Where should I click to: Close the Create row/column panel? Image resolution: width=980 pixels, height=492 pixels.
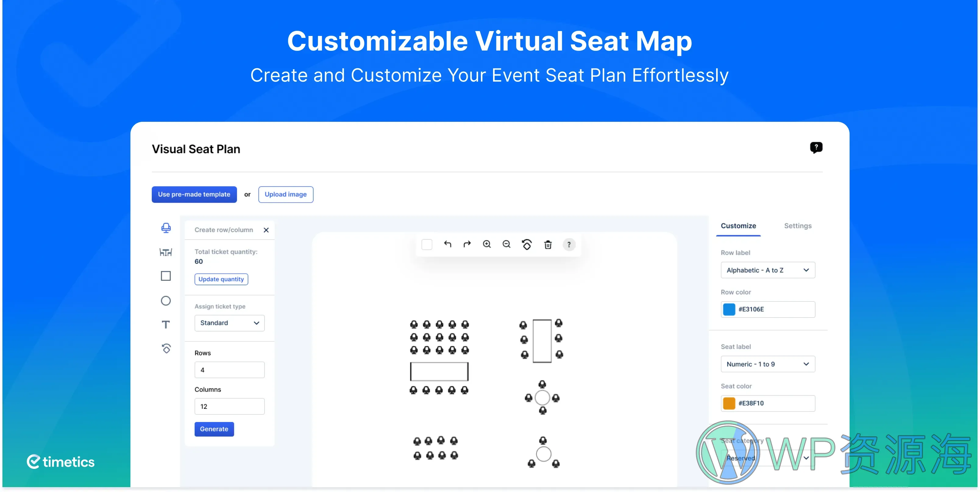tap(266, 230)
